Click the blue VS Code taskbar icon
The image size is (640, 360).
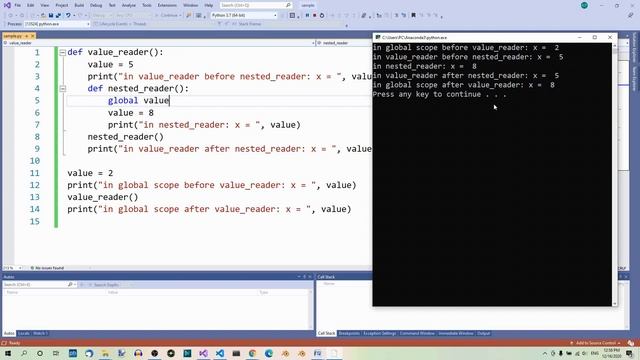pos(220,353)
